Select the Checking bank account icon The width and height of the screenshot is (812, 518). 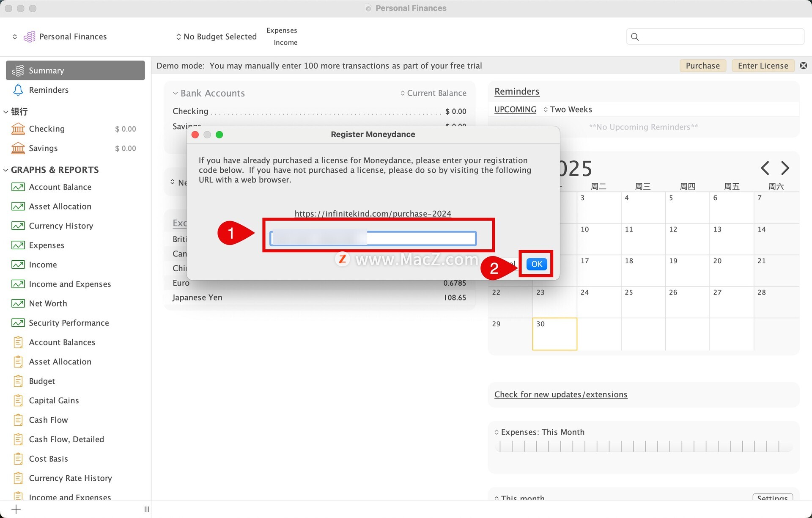(18, 129)
